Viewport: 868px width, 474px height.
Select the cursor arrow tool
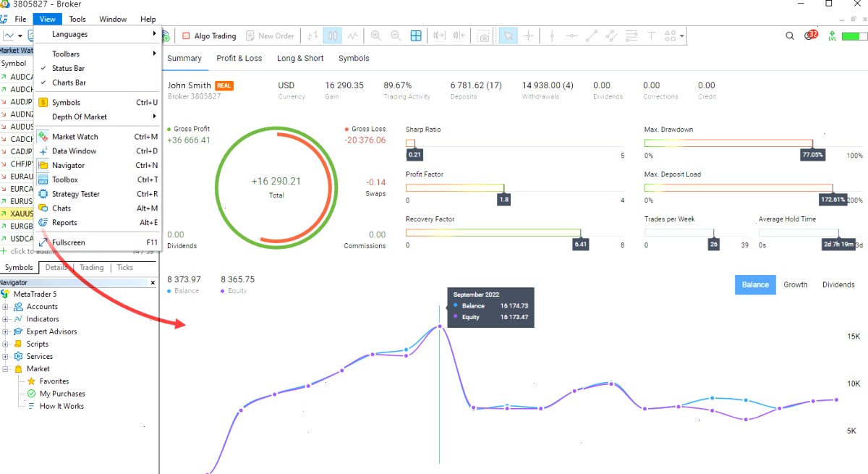[x=509, y=35]
